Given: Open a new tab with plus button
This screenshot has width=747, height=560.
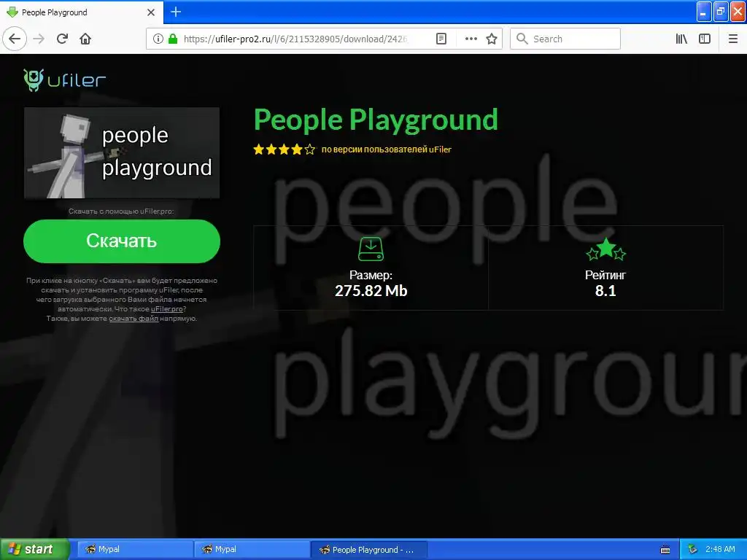Looking at the screenshot, I should coord(176,12).
